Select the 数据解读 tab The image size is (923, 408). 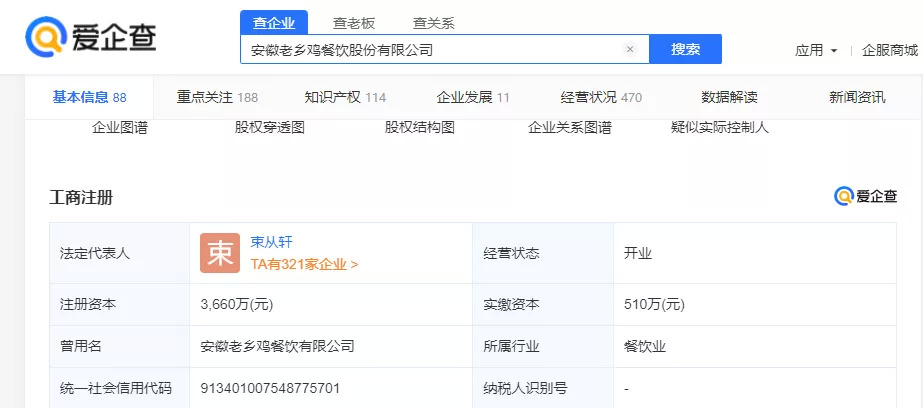[729, 97]
